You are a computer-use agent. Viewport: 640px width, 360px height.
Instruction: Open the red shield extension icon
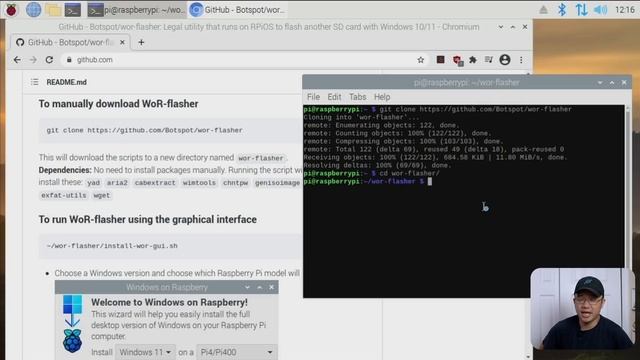point(457,60)
